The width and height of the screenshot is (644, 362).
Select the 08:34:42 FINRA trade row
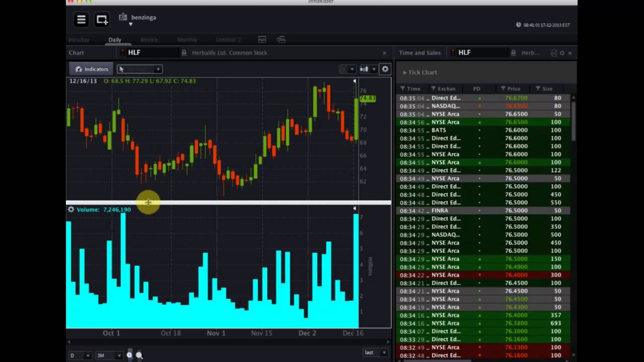click(484, 211)
